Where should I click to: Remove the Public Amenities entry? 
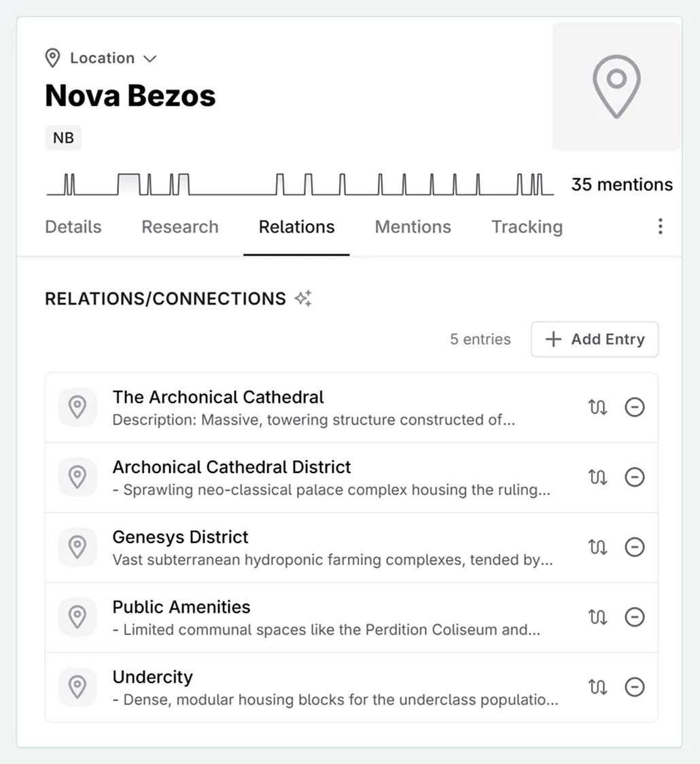tap(634, 617)
